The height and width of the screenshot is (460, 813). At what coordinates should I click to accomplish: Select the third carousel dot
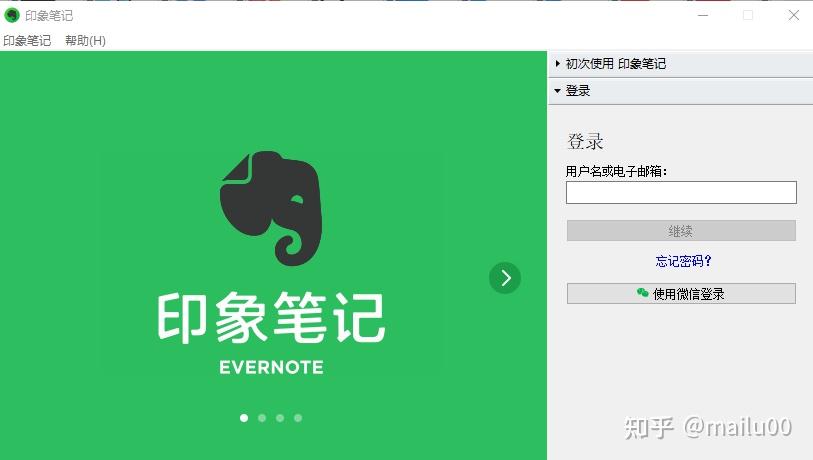point(280,418)
